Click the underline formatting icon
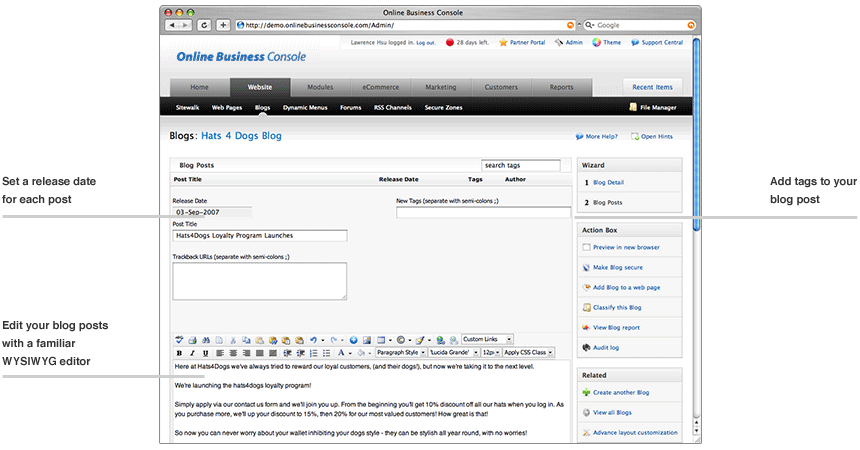The image size is (860, 450). point(205,353)
